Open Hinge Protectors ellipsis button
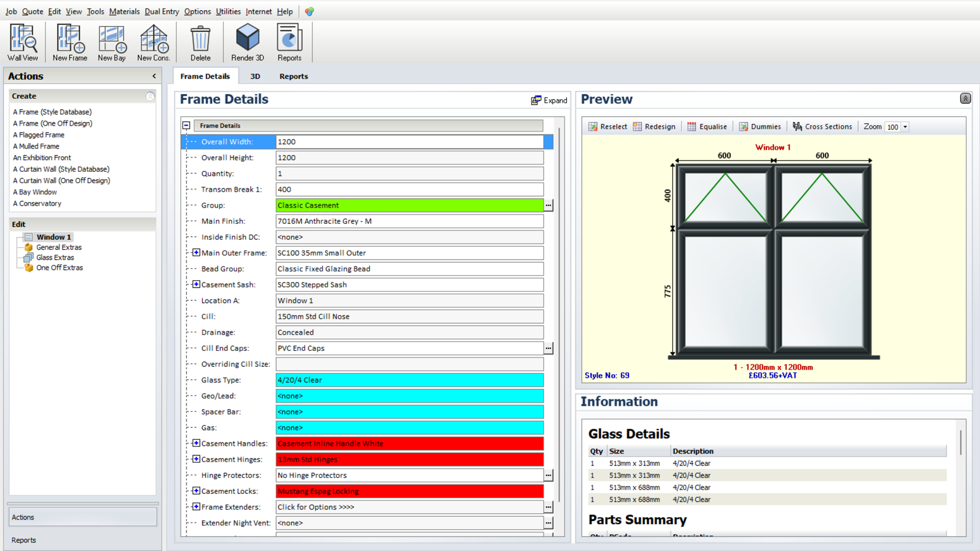This screenshot has height=551, width=980. click(548, 475)
